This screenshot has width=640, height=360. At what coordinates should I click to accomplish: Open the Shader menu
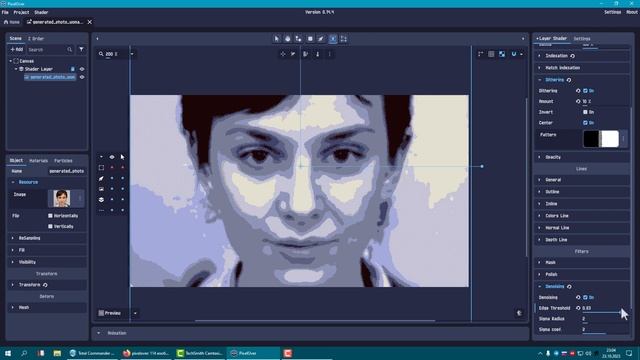41,12
